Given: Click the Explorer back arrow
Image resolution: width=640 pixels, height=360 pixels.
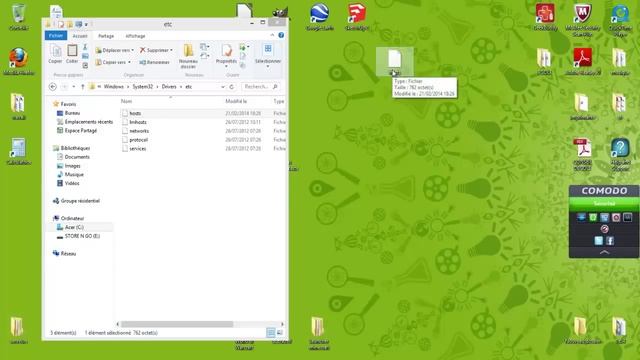Looking at the screenshot, I should (x=53, y=87).
